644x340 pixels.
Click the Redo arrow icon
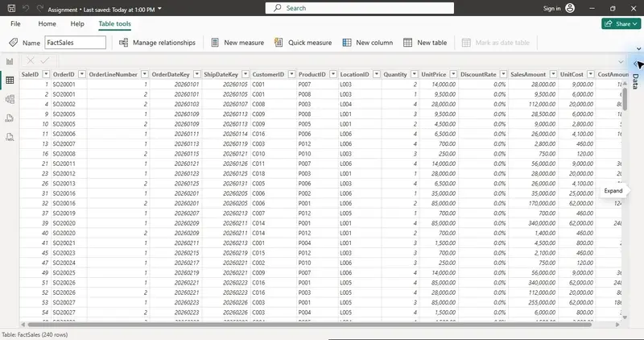click(39, 8)
